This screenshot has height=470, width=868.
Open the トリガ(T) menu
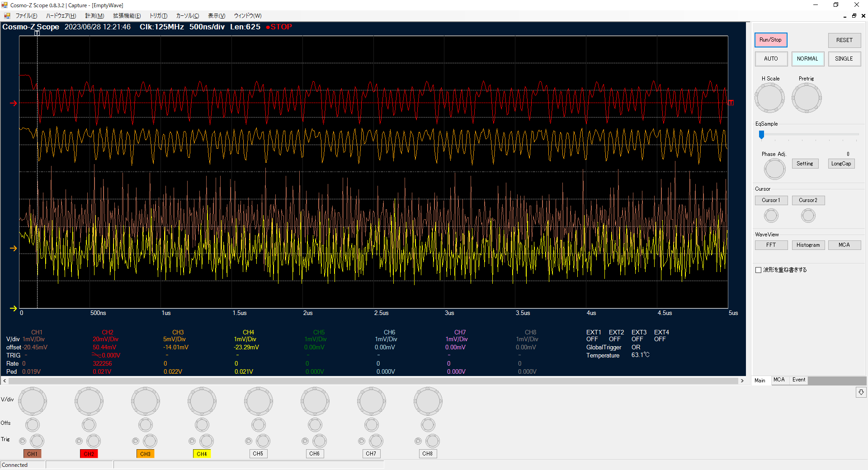pos(158,16)
